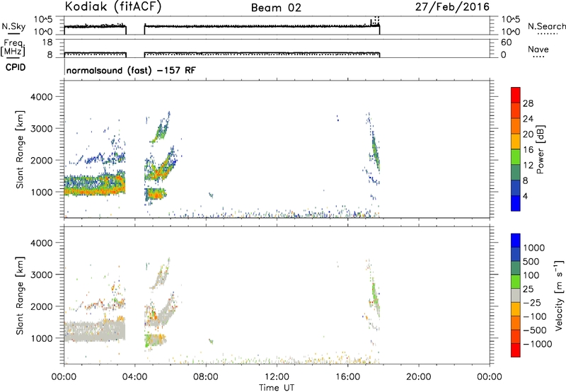Click the 'Velocity [m s-1]' color bar label
The image size is (566, 392).
coord(559,295)
